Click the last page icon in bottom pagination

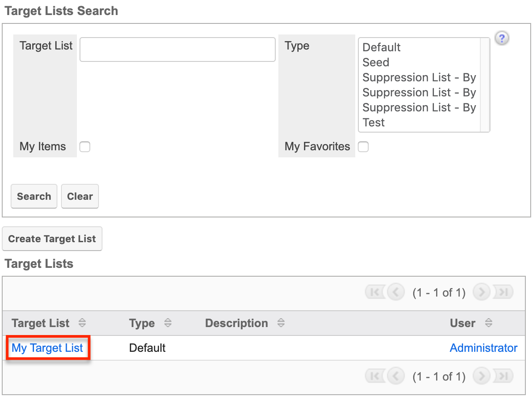click(x=502, y=376)
